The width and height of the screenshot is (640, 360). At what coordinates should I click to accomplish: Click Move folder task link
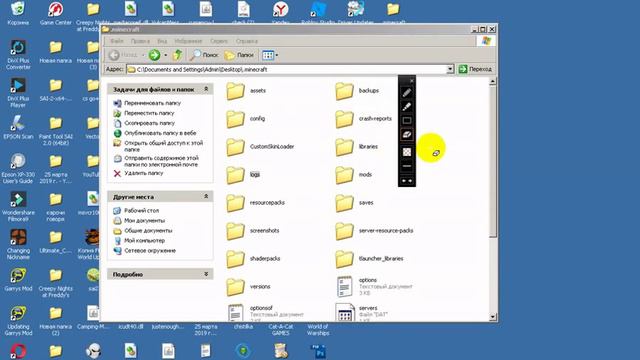[x=149, y=113]
